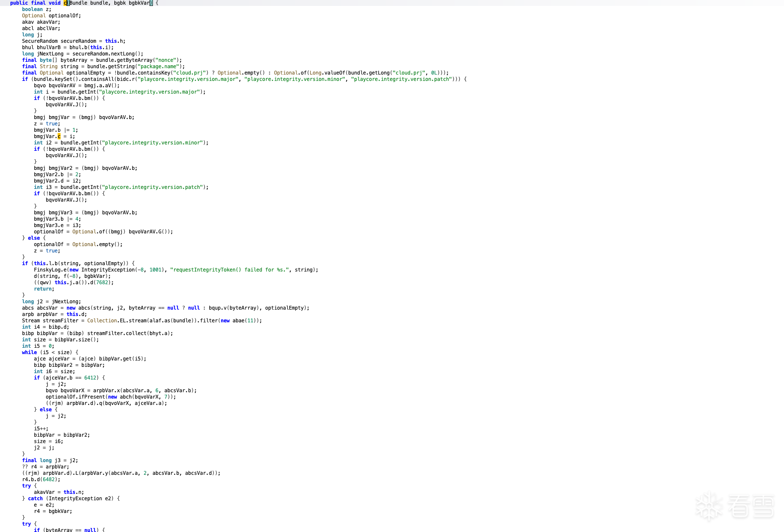Click the 'final Optional optionalEmpty' line
This screenshot has height=532, width=784.
pyautogui.click(x=235, y=73)
